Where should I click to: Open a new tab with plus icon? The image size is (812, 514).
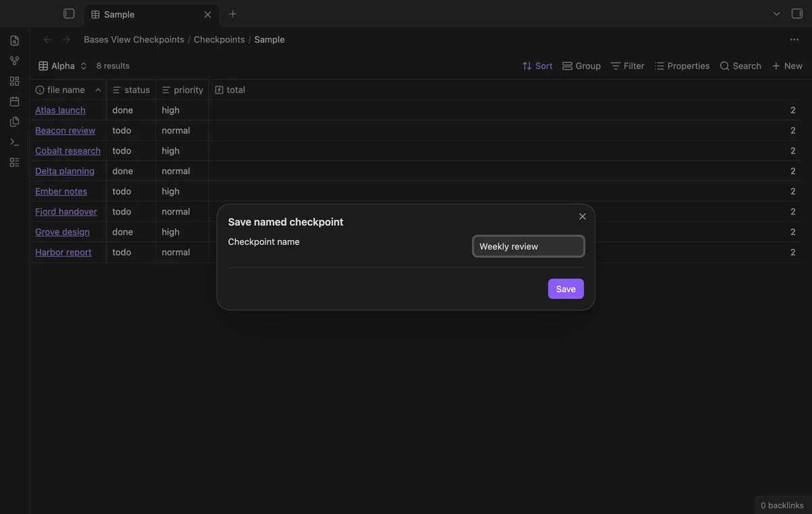click(233, 14)
